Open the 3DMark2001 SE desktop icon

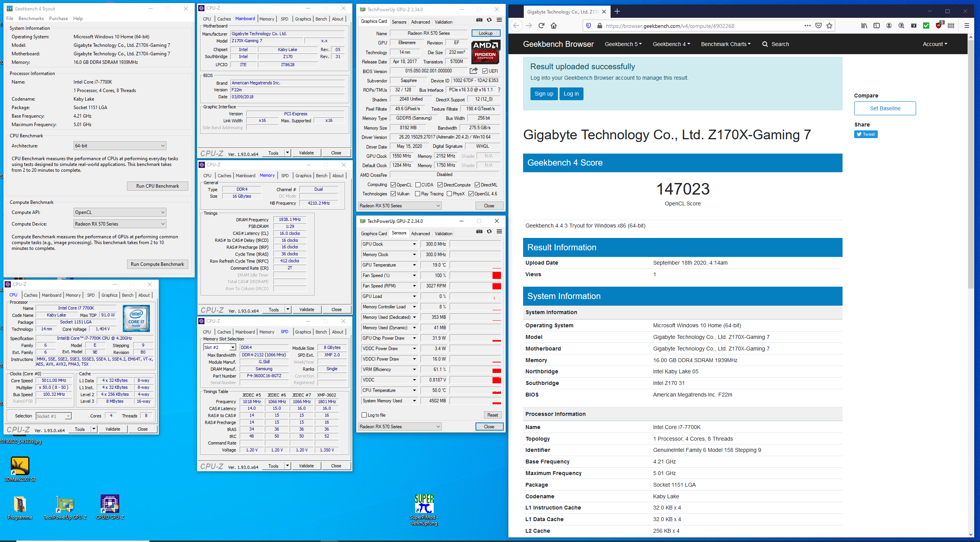pyautogui.click(x=20, y=469)
